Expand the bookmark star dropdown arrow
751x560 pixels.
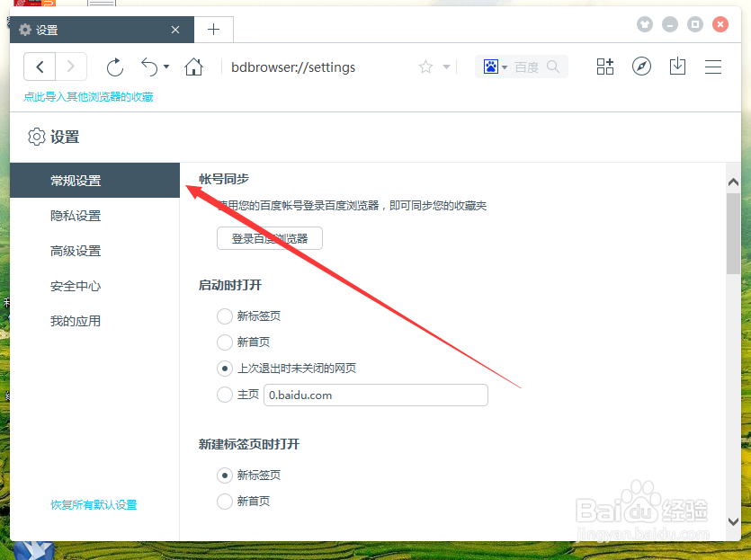pyautogui.click(x=446, y=67)
